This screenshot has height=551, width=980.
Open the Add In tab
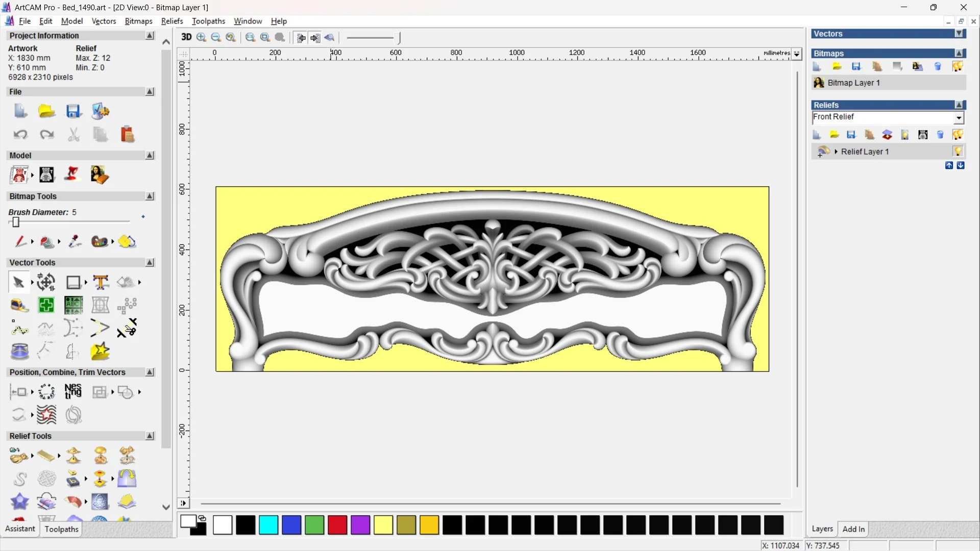point(853,529)
